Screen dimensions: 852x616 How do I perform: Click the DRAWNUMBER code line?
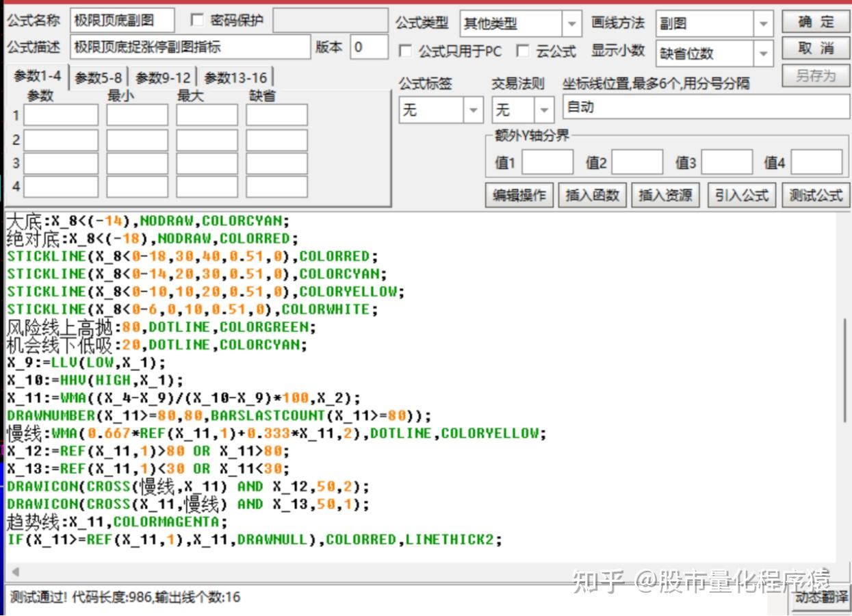pyautogui.click(x=219, y=415)
